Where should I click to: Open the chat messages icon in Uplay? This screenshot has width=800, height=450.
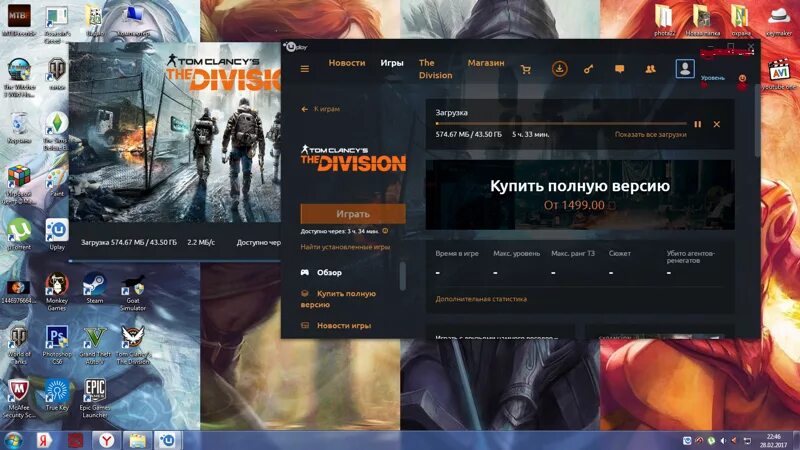(x=619, y=69)
